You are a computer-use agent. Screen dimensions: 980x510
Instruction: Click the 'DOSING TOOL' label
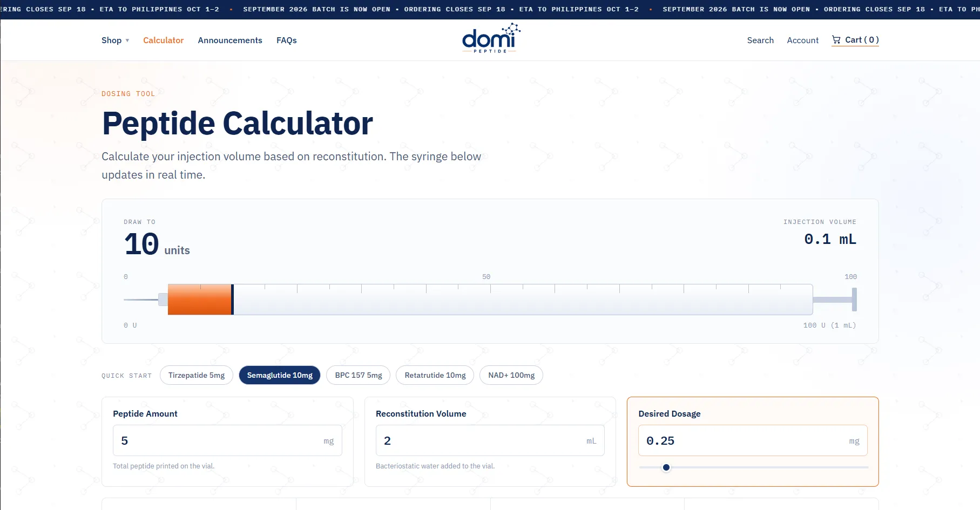coord(129,94)
